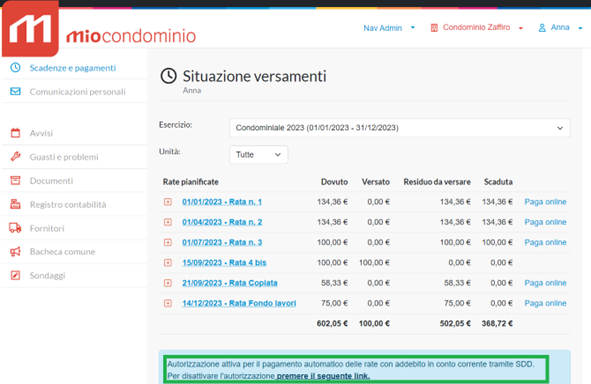This screenshot has width=591, height=384.
Task: Click Dovuto 75,00 € in Fondo lavori row
Action: [335, 303]
